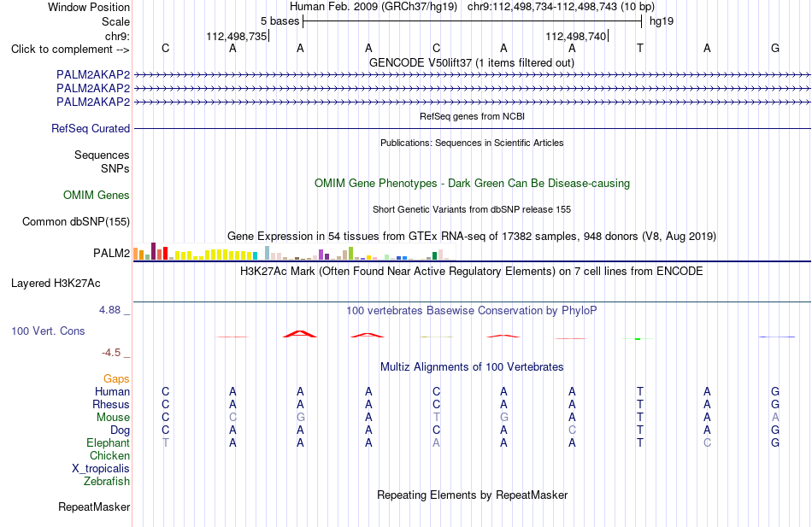Click the 112,498,740 coordinate marker
The image size is (812, 527).
(x=576, y=36)
